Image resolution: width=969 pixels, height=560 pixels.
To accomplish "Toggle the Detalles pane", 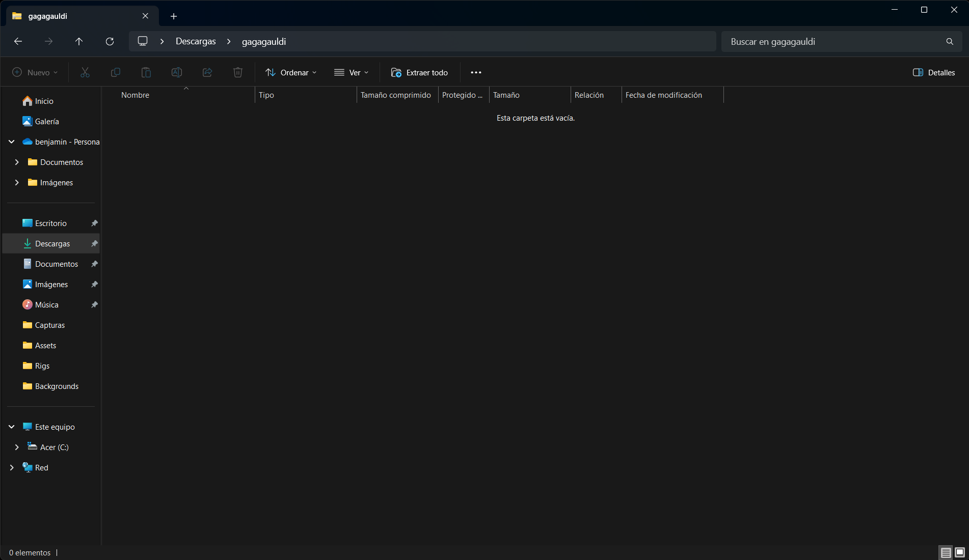I will click(934, 72).
